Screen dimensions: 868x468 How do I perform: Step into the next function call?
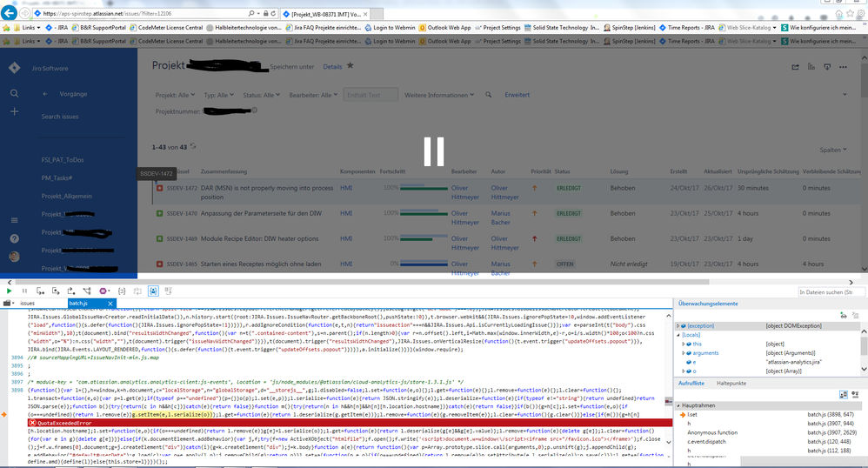click(40, 291)
